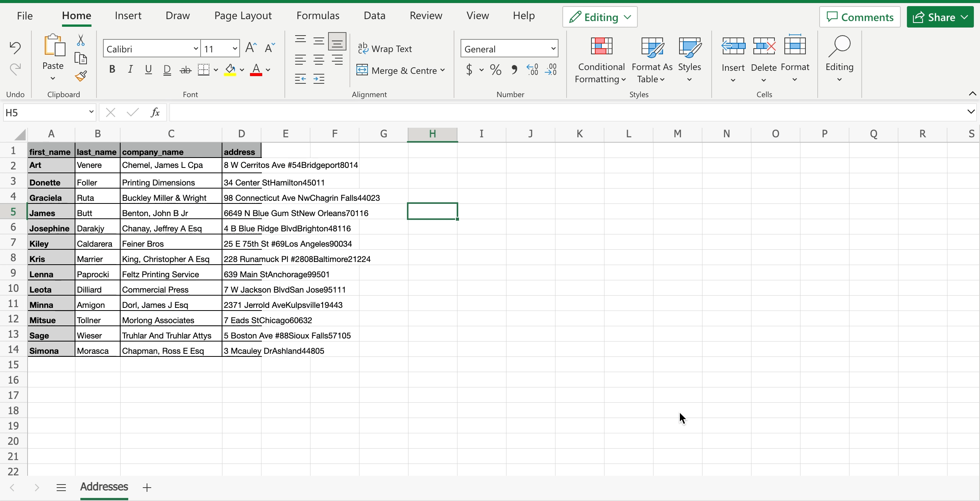Click the Borders icon in Font group
980x501 pixels.
[203, 69]
